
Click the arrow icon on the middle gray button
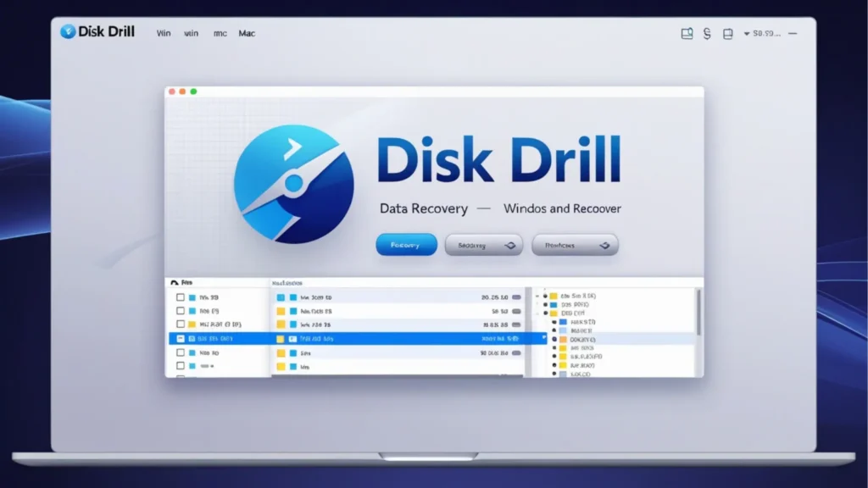510,245
